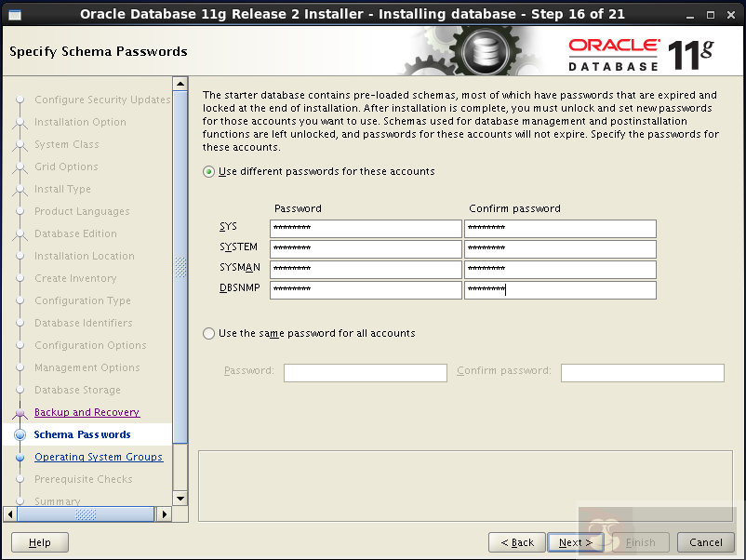Open the Backup and Recovery step
Viewport: 746px width, 560px height.
(x=87, y=412)
